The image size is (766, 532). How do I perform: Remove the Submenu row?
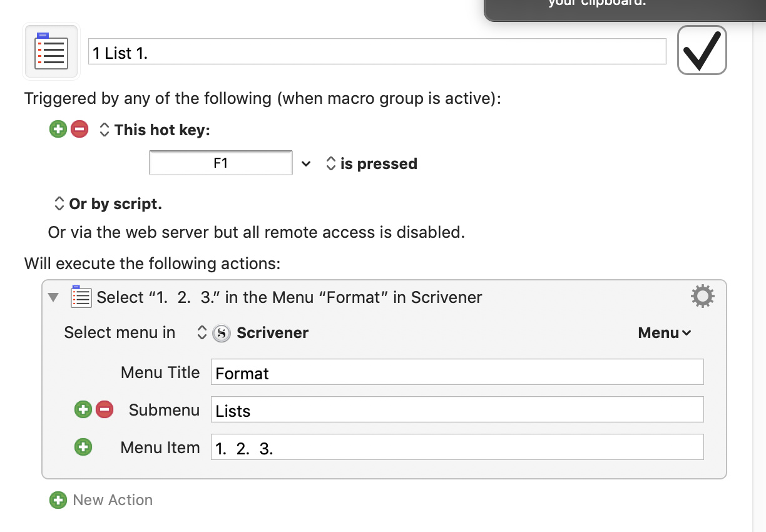(105, 410)
